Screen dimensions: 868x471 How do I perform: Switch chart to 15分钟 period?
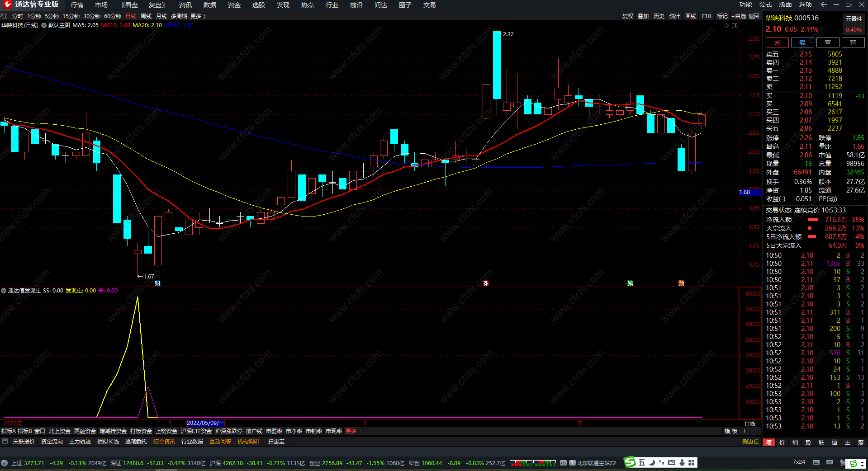click(71, 16)
